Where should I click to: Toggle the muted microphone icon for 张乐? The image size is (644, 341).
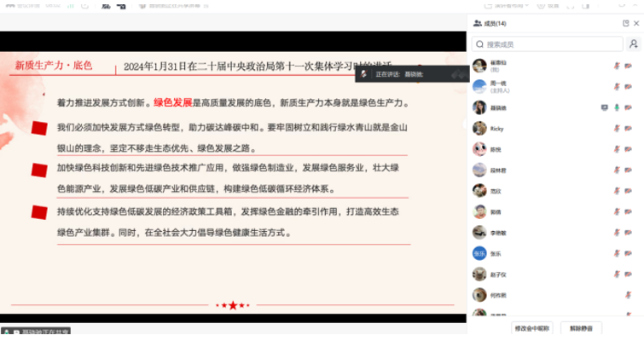coord(616,253)
